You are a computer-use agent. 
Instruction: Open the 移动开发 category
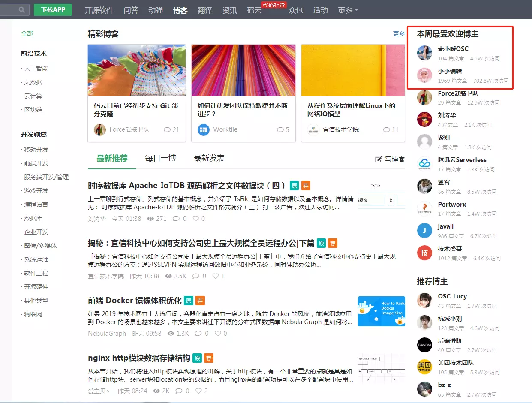point(36,150)
